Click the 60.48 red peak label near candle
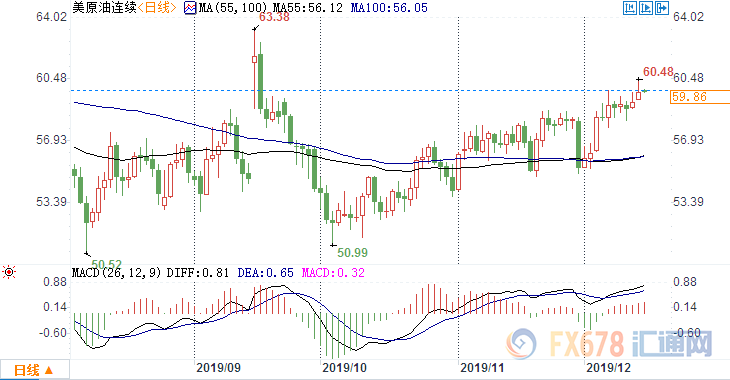The image size is (730, 380). tap(658, 72)
